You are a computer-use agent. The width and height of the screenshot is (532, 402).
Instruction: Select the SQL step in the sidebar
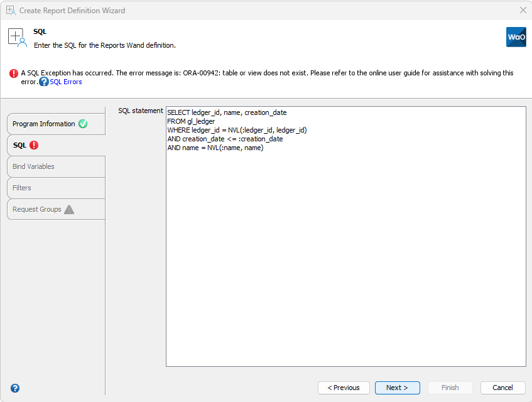click(21, 145)
